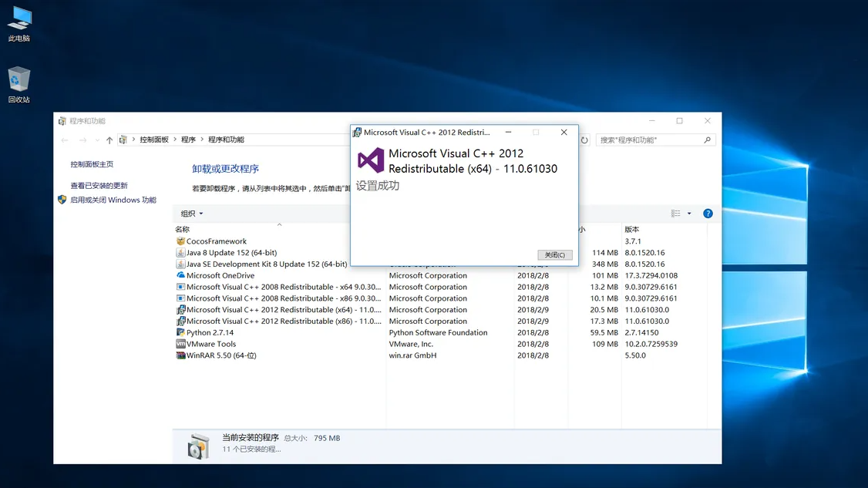
Task: Click the WinRAR program icon
Action: tap(180, 355)
